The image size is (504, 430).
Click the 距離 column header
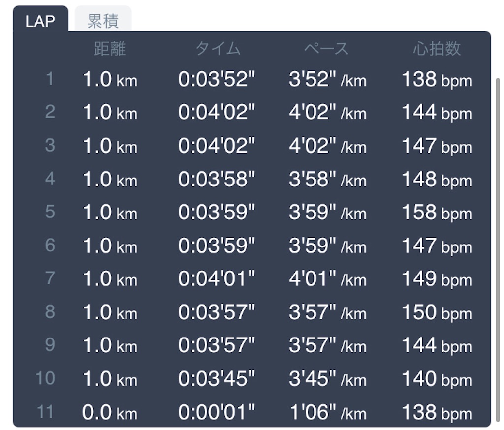[x=110, y=49]
